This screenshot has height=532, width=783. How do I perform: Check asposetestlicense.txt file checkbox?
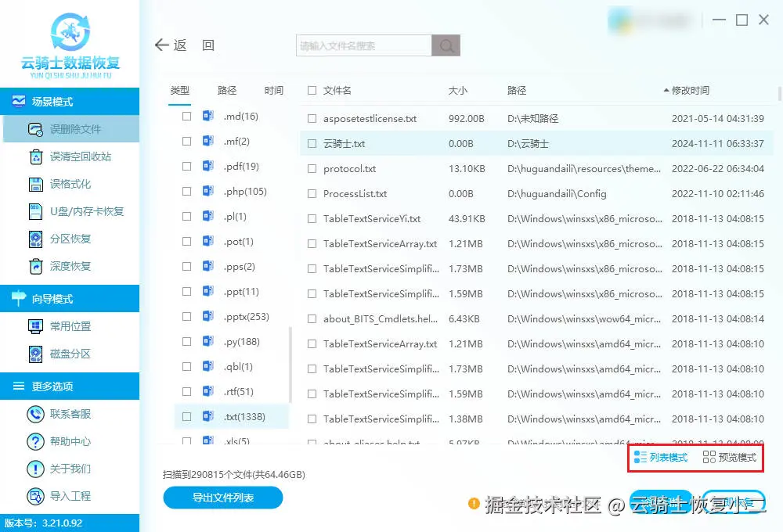click(x=312, y=119)
